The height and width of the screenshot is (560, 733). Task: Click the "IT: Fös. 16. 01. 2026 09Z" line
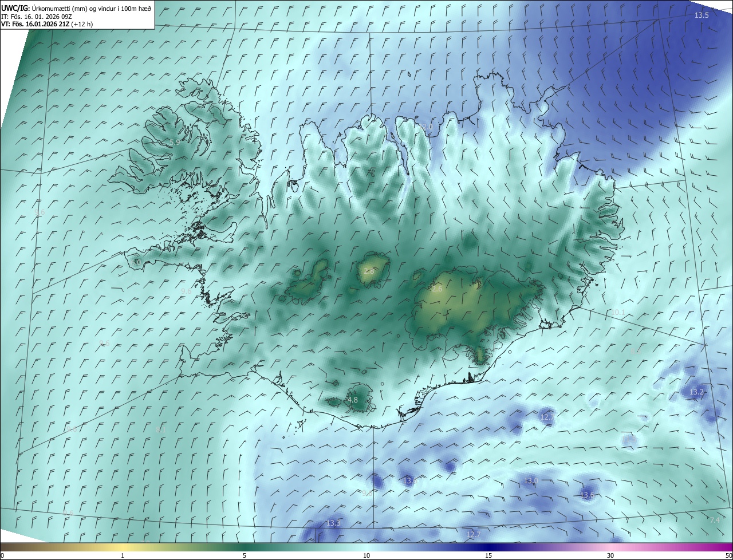[x=37, y=16]
